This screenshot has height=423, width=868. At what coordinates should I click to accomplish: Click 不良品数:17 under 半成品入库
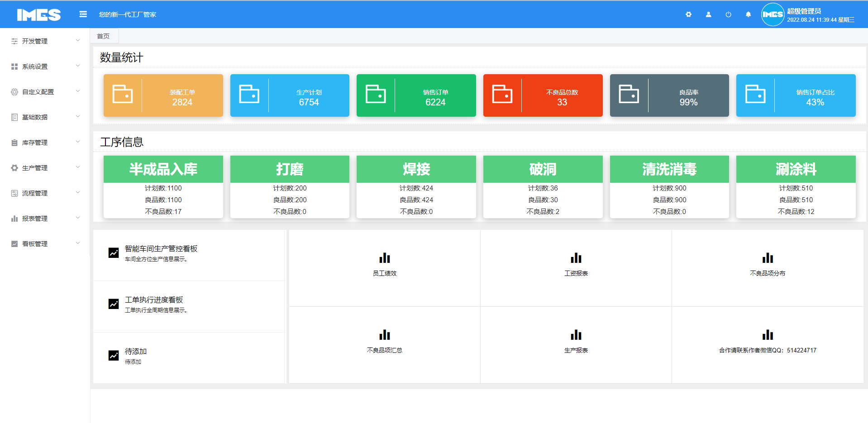pos(163,212)
